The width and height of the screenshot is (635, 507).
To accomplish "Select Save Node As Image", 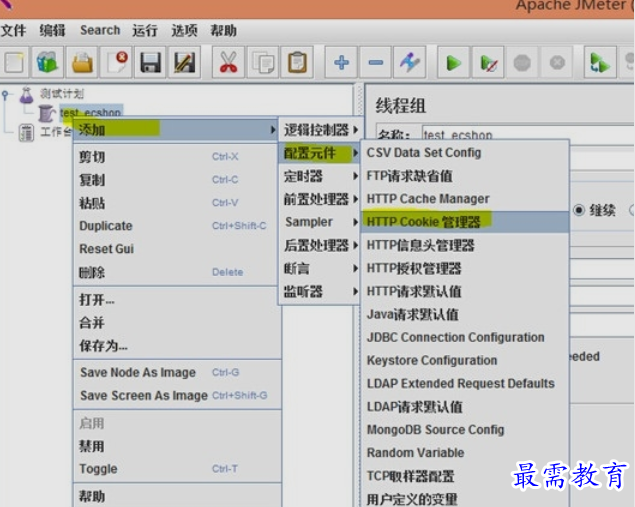I will 175,373.
